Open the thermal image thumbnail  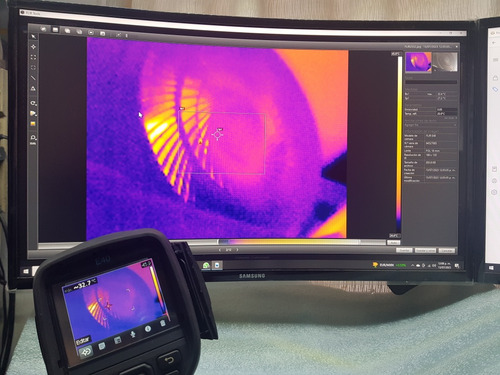pyautogui.click(x=418, y=62)
